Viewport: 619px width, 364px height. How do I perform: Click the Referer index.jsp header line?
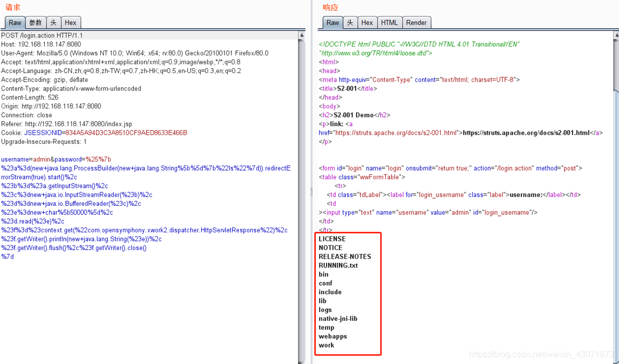pos(67,124)
